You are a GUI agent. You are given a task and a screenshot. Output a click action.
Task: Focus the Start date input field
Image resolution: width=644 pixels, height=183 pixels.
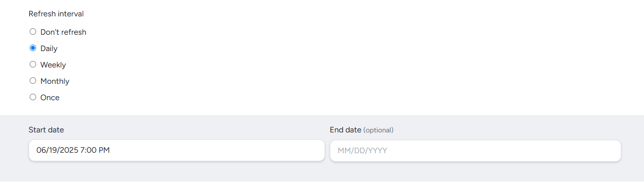pos(177,150)
